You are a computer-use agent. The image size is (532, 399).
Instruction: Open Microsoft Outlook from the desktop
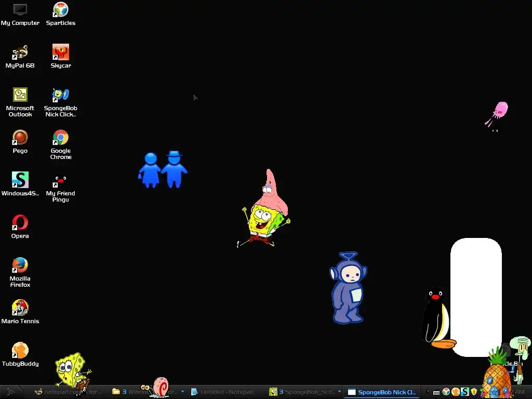coord(20,102)
